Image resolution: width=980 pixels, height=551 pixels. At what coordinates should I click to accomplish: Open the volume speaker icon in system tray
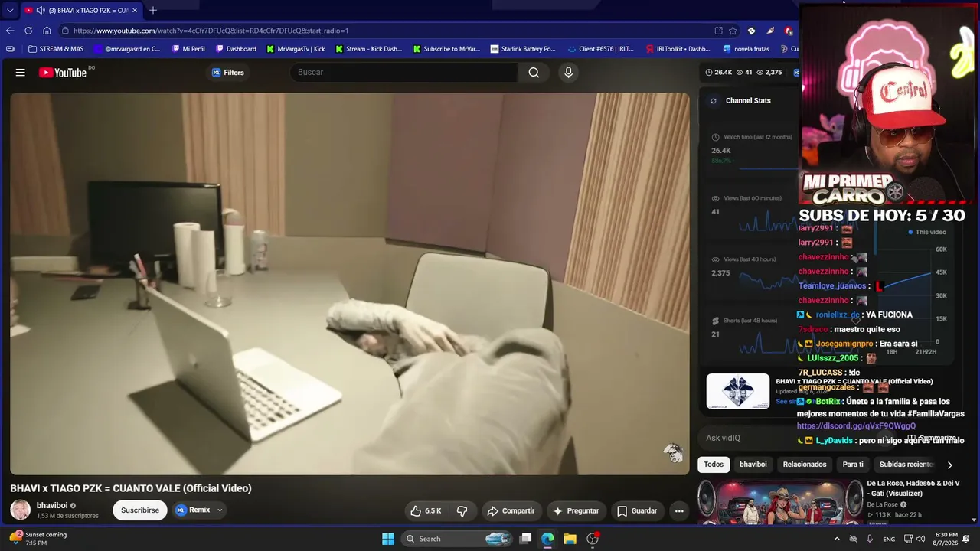point(920,539)
